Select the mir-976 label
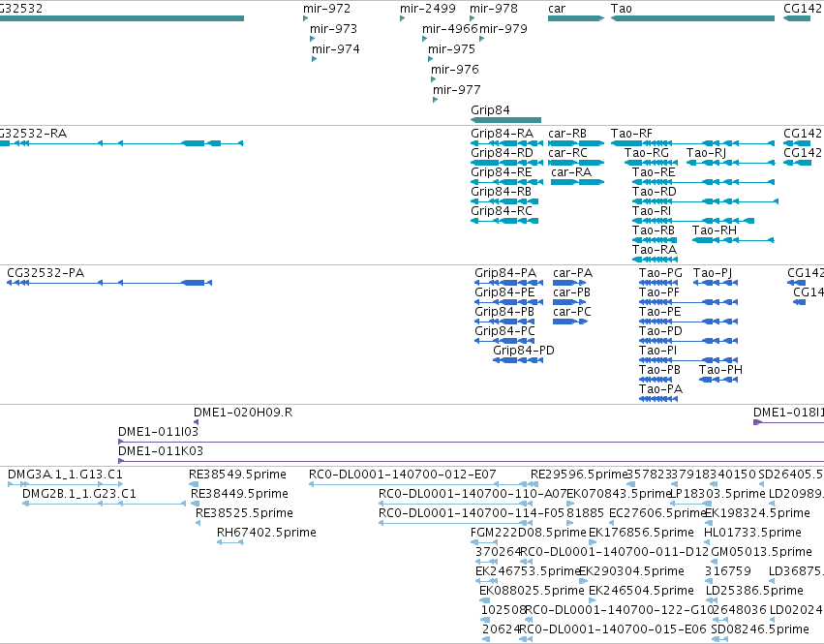The width and height of the screenshot is (824, 644). [x=454, y=70]
